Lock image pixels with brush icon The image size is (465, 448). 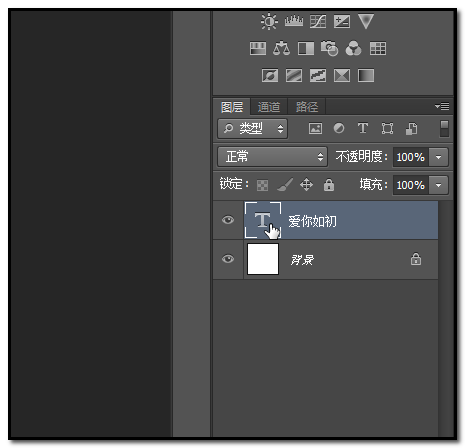(x=285, y=184)
